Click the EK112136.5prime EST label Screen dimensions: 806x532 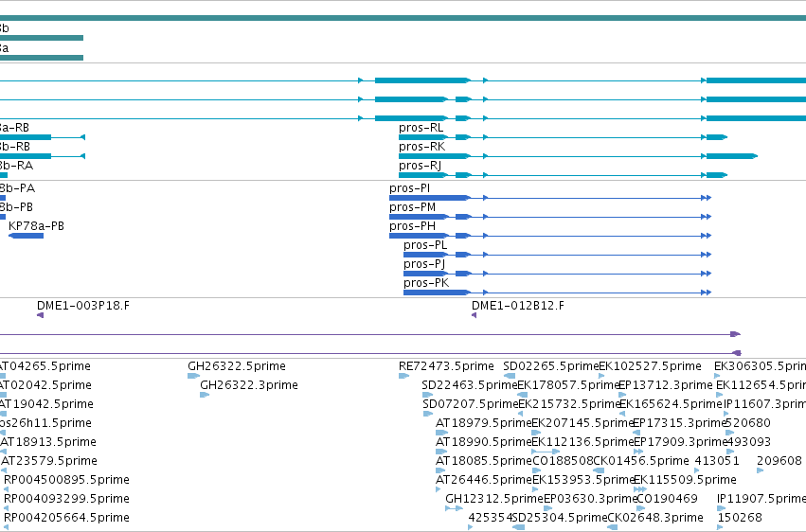(582, 442)
